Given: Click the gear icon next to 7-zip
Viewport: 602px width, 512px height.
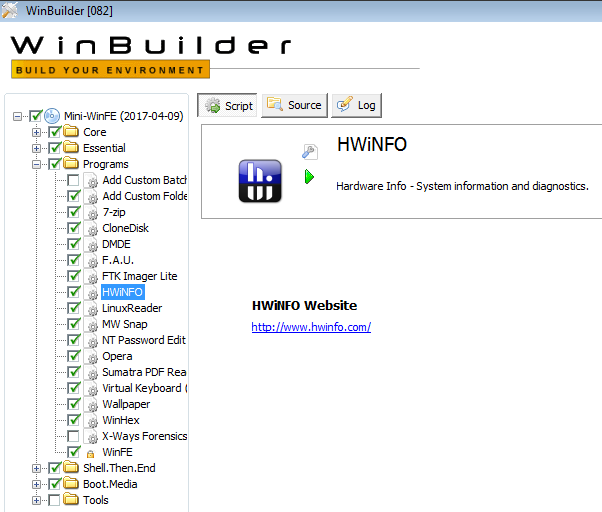Looking at the screenshot, I should [91, 212].
